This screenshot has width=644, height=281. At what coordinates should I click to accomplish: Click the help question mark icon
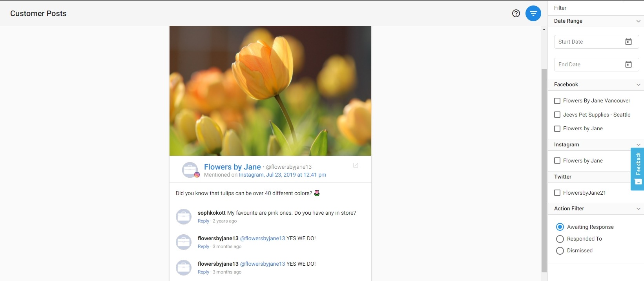click(x=516, y=13)
